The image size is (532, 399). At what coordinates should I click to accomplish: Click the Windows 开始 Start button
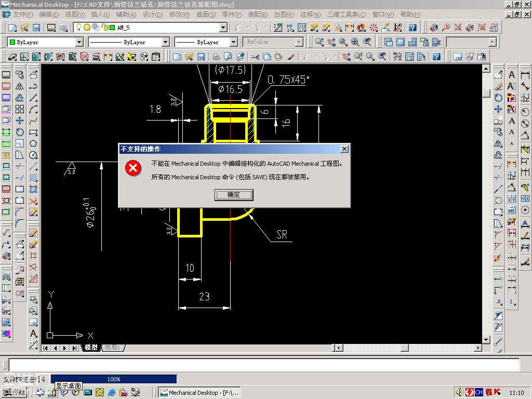tap(14, 393)
